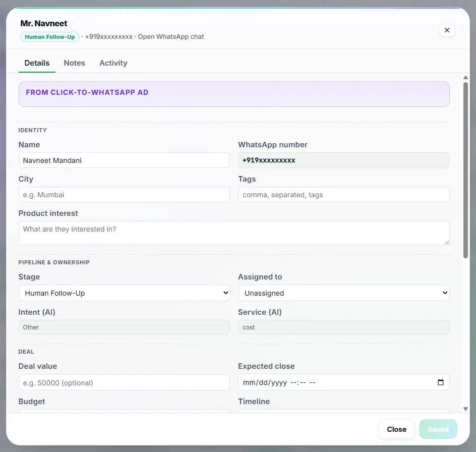Image resolution: width=476 pixels, height=452 pixels.
Task: Click scrollbar up arrow
Action: click(x=465, y=78)
